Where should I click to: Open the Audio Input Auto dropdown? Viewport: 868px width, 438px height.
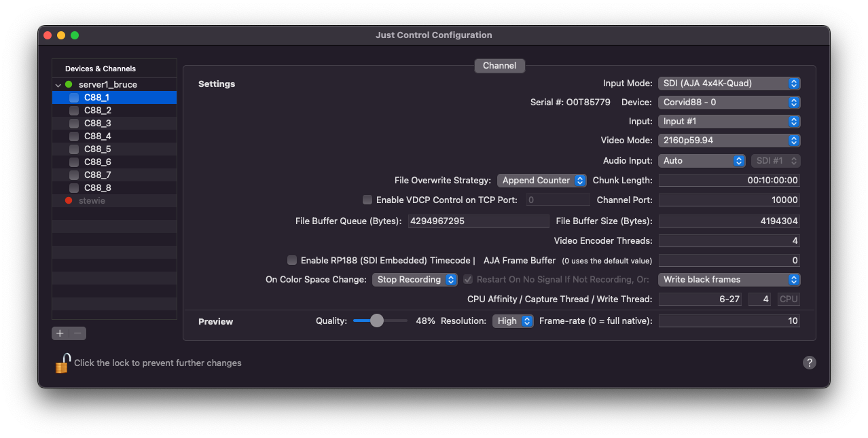pos(702,161)
